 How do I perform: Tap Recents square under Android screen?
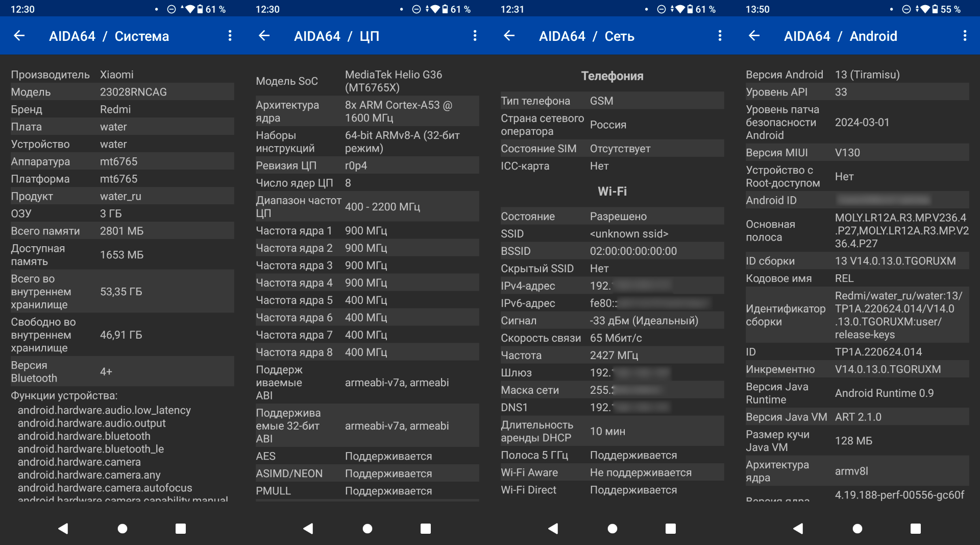[x=916, y=529]
